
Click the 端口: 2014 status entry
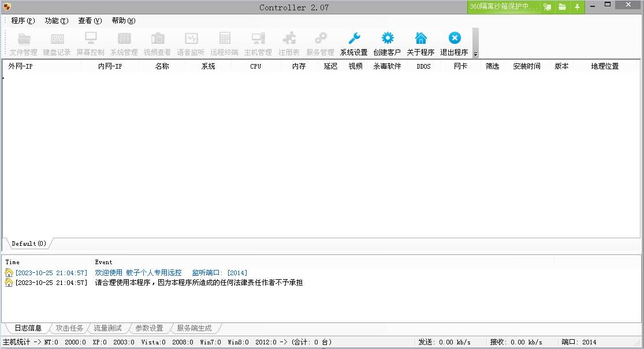click(579, 342)
